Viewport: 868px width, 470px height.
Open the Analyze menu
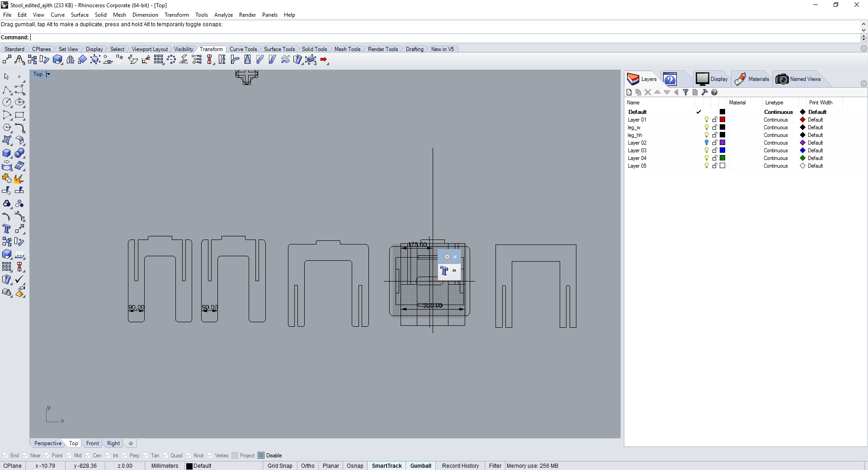pos(223,15)
